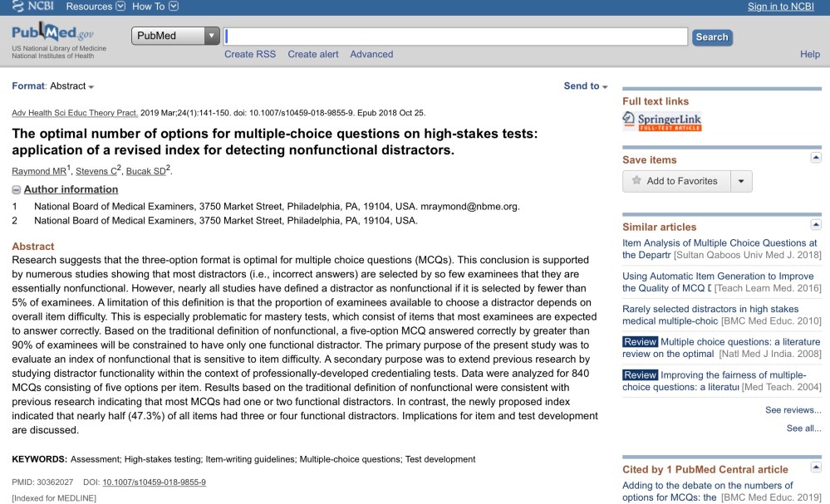The image size is (830, 504).
Task: Open the Add to Favorites dropdown arrow
Action: tap(744, 181)
